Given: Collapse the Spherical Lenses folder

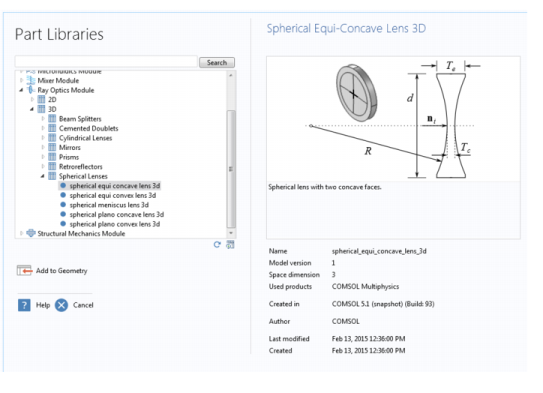Looking at the screenshot, I should (43, 176).
